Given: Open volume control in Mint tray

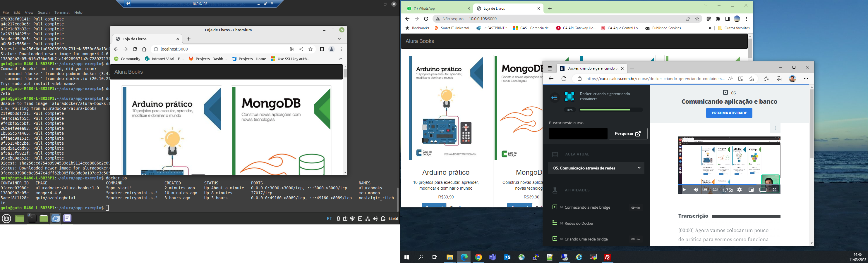Looking at the screenshot, I should (375, 219).
